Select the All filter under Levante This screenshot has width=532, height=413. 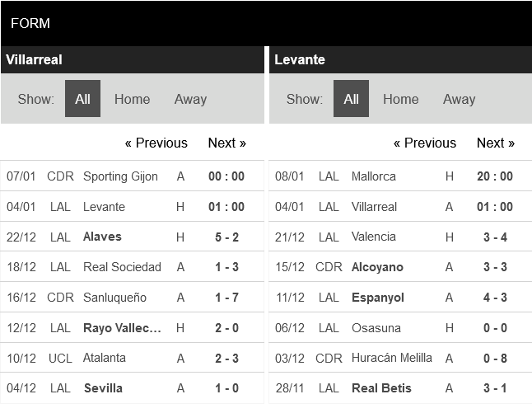351,99
